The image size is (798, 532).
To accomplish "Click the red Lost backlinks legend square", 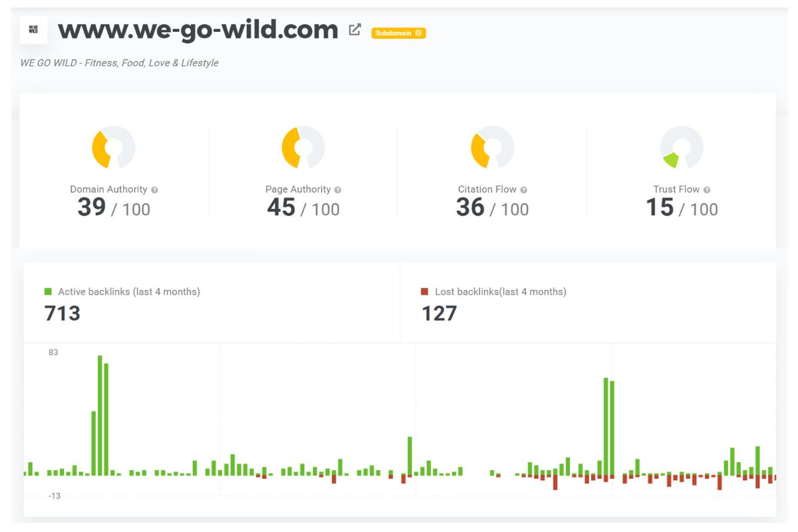I will (425, 291).
